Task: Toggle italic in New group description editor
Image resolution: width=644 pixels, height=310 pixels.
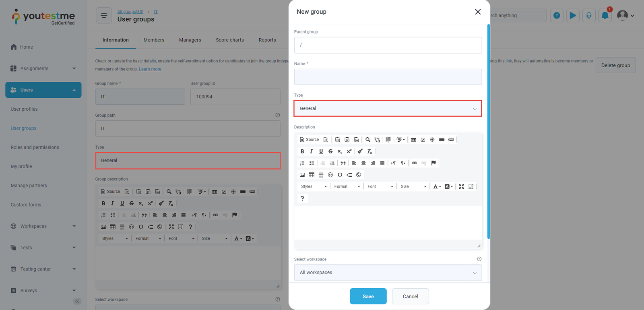Action: pos(312,151)
